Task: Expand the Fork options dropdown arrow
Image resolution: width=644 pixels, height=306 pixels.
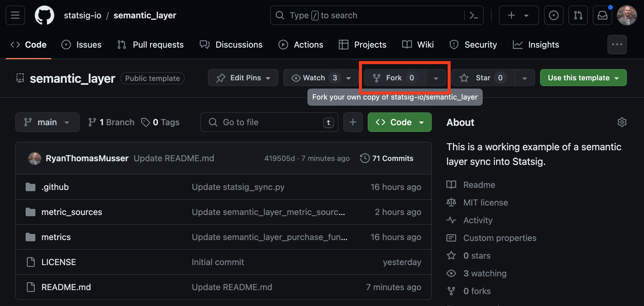Action: point(436,78)
